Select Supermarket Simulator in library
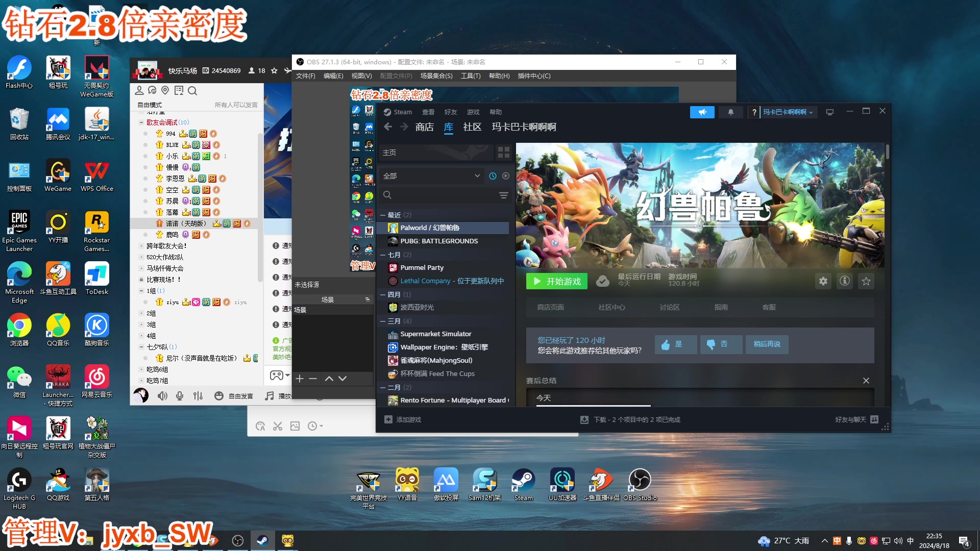980x551 pixels. [x=444, y=334]
